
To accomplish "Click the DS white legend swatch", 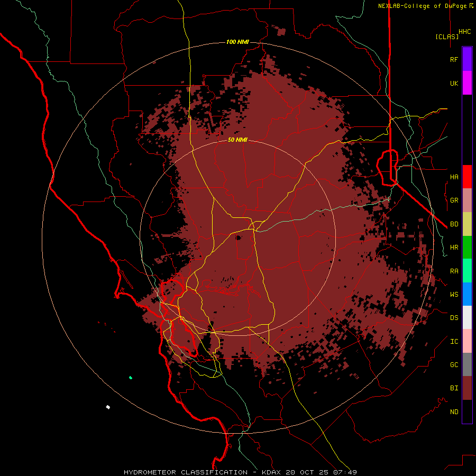I will [x=467, y=317].
